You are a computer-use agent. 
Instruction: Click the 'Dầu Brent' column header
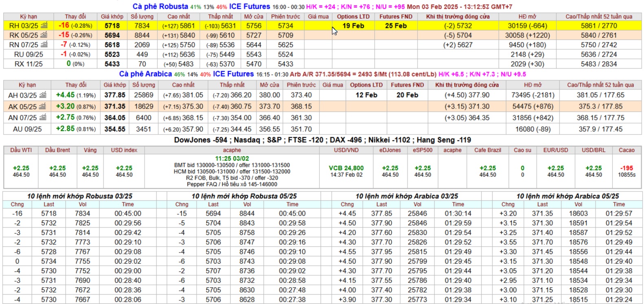57,150
